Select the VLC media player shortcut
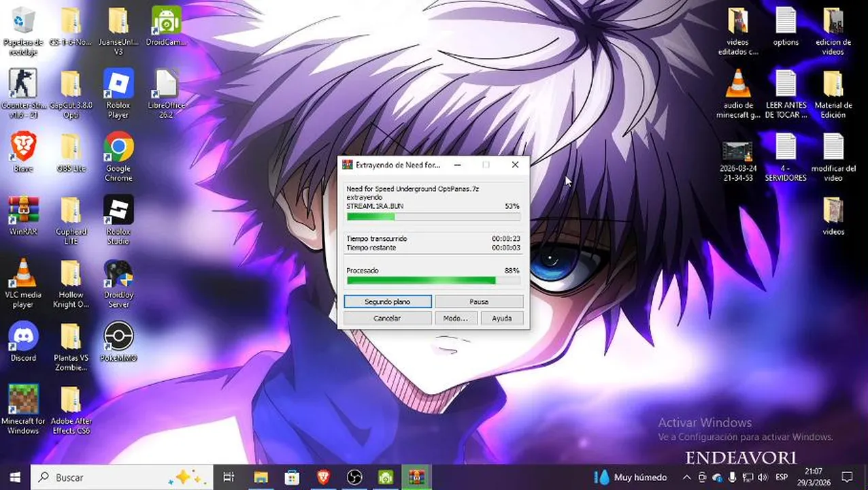 coord(23,283)
